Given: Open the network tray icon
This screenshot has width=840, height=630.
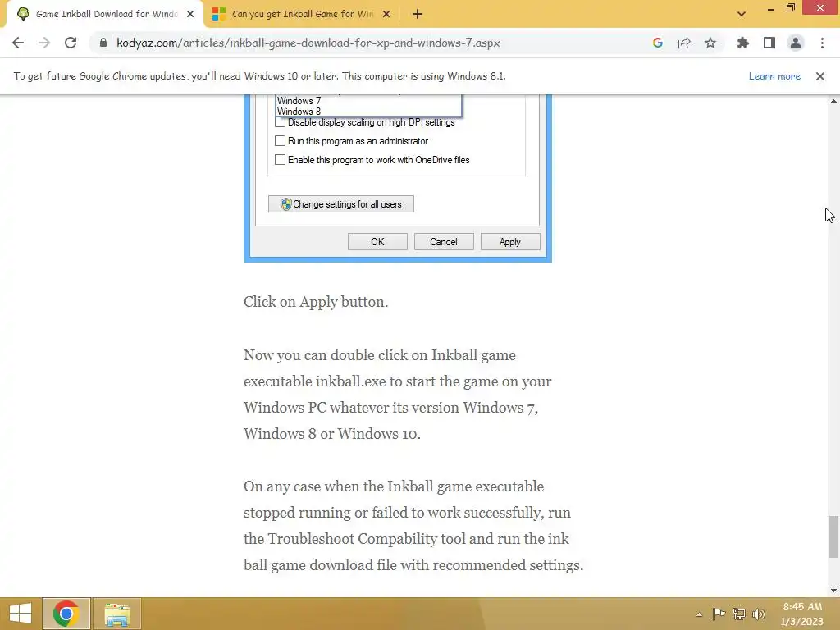Looking at the screenshot, I should [x=739, y=614].
